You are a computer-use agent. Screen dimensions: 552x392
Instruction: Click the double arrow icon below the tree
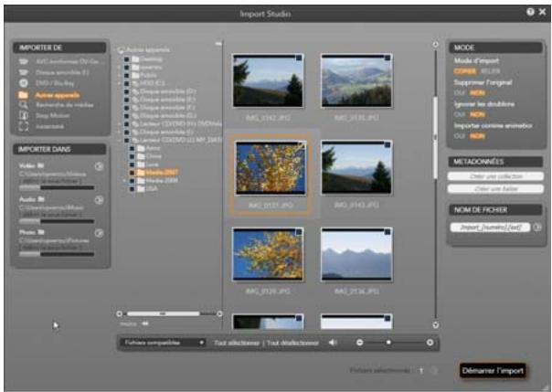pyautogui.click(x=145, y=323)
